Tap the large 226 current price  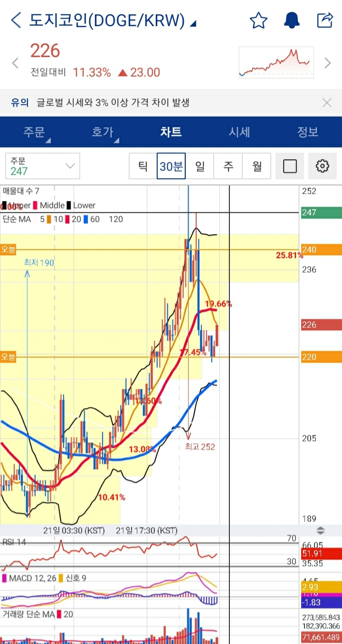pos(45,51)
